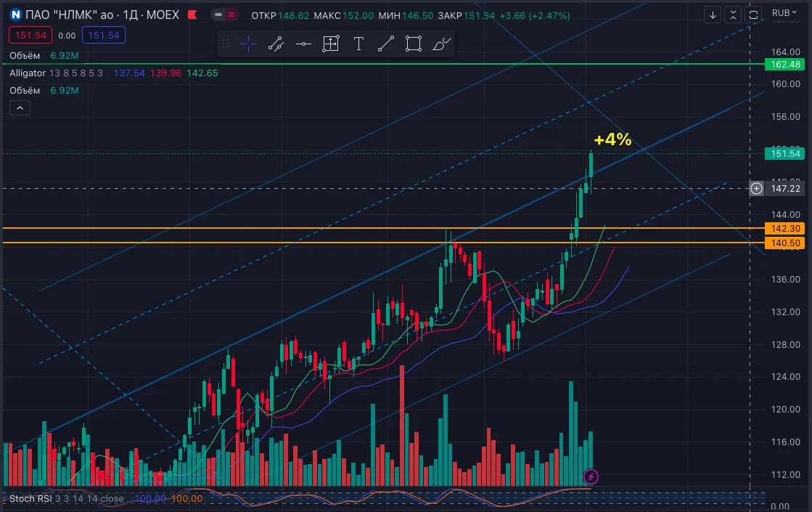Collapse the indicator legend with chevron

[20, 107]
